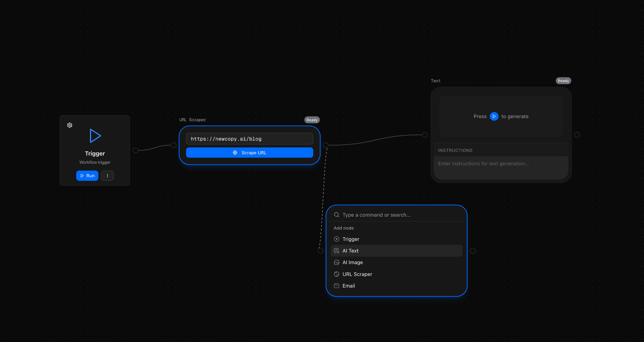Click the URL Scraper output connector

(x=326, y=145)
